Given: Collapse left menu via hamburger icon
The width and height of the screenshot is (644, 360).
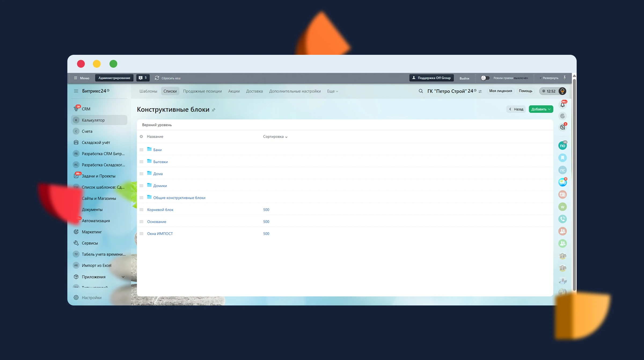Looking at the screenshot, I should click(x=76, y=91).
